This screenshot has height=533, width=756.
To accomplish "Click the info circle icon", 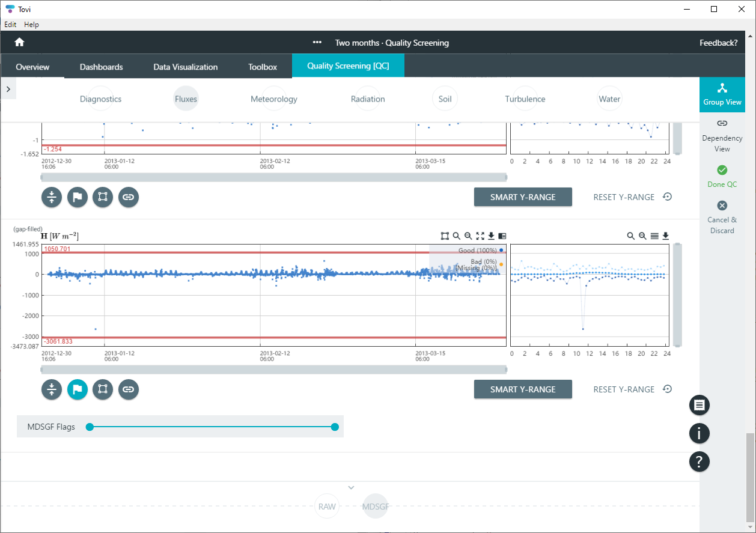I will tap(699, 433).
